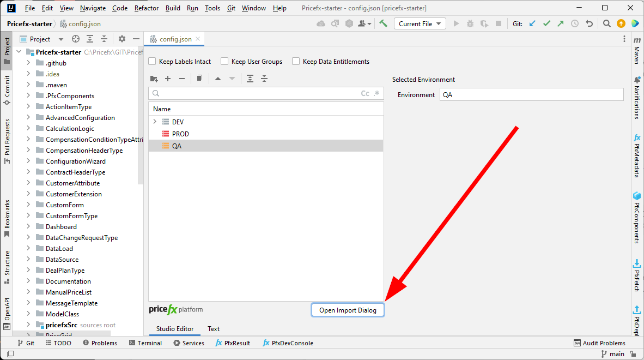
Task: Click the Git update project arrow
Action: [532, 23]
